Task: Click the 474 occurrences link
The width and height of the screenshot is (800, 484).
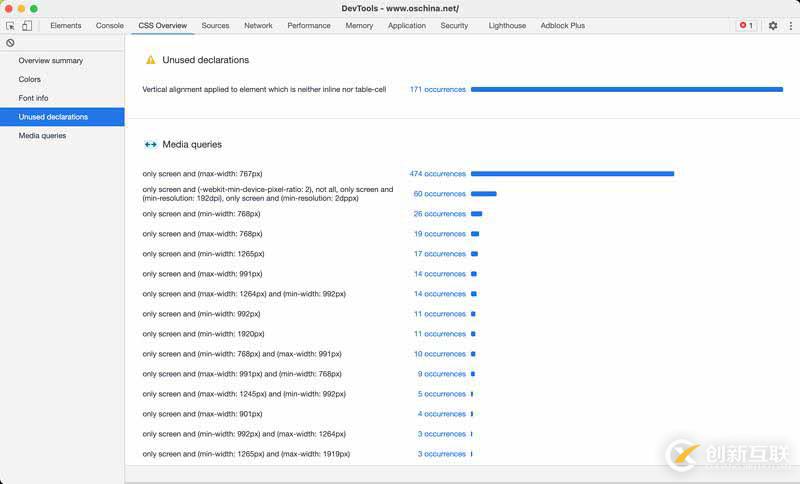Action: (x=438, y=174)
